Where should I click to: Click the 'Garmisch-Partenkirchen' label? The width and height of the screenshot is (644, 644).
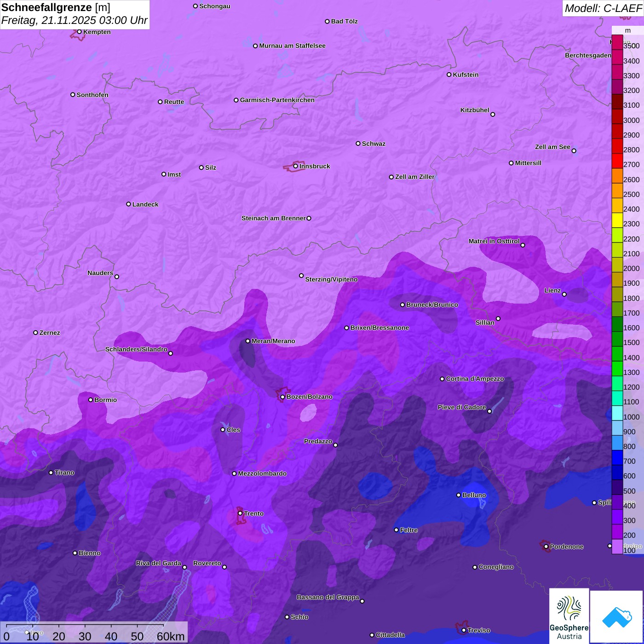point(277,100)
